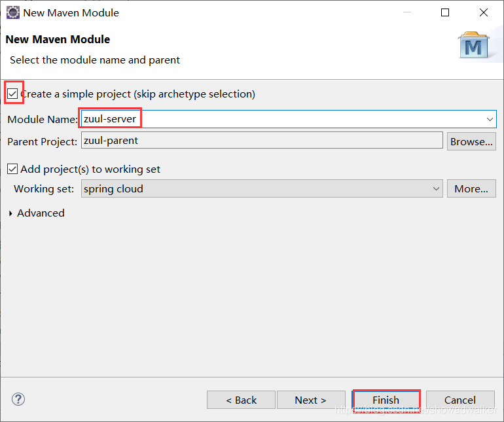Click the help question mark icon
Viewport: 504px width, 422px height.
18,400
